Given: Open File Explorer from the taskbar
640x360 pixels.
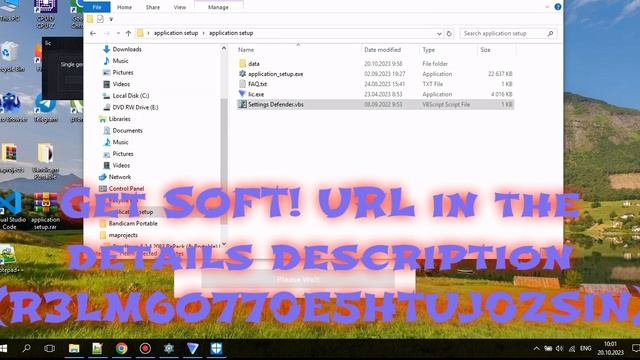Looking at the screenshot, I should click(x=74, y=349).
